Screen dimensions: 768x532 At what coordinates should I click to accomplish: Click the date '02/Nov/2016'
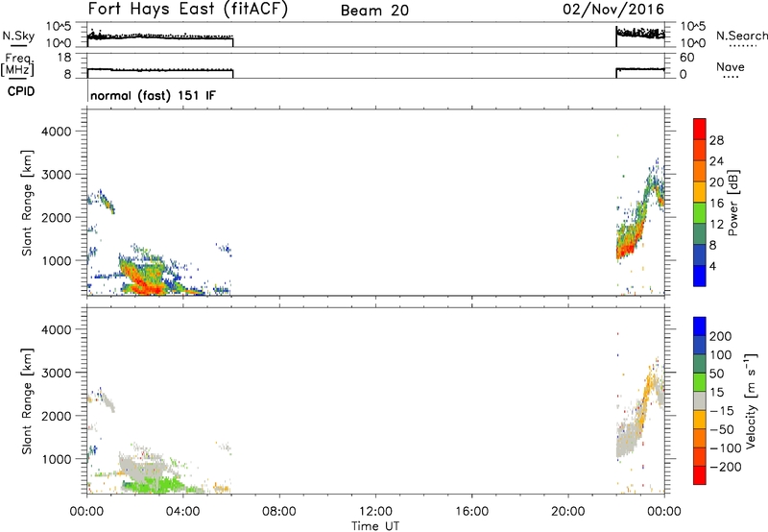(x=613, y=10)
